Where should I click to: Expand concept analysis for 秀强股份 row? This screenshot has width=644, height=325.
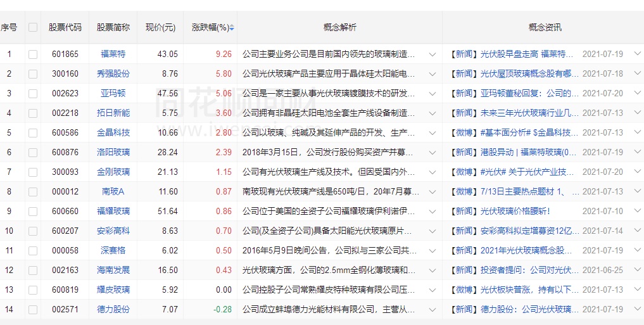click(432, 74)
